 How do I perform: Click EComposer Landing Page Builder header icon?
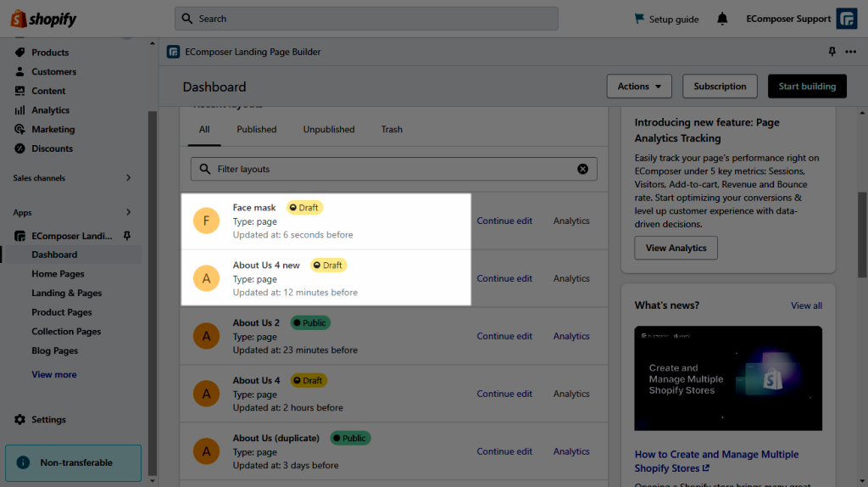point(173,52)
